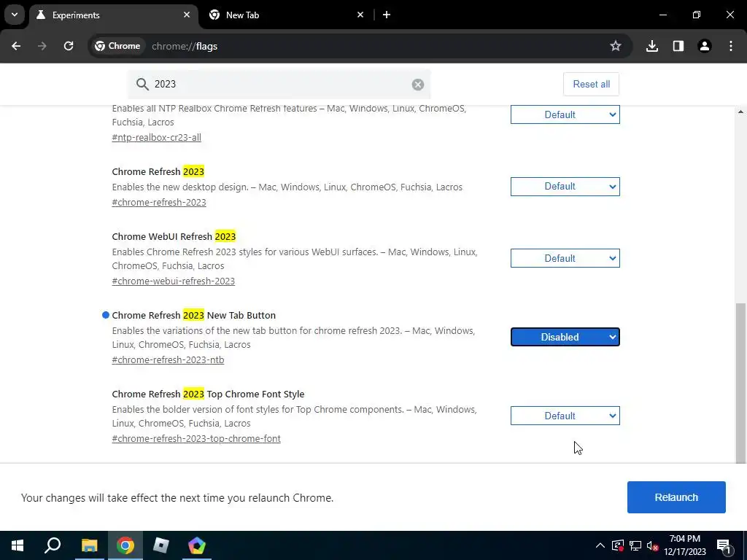747x560 pixels.
Task: Open Top Chrome Font Style dropdown
Action: tap(565, 416)
